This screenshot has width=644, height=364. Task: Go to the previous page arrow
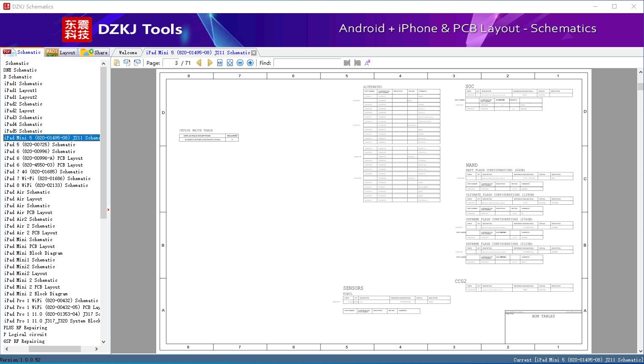point(199,63)
